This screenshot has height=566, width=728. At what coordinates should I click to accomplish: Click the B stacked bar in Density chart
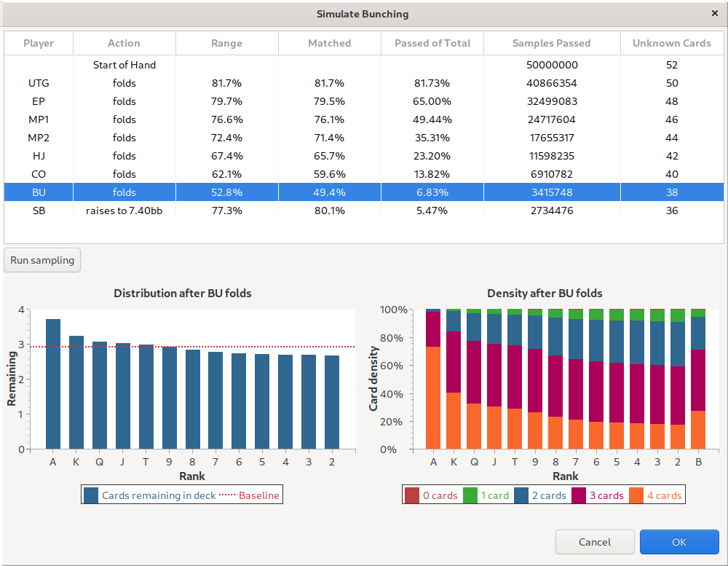(x=698, y=379)
